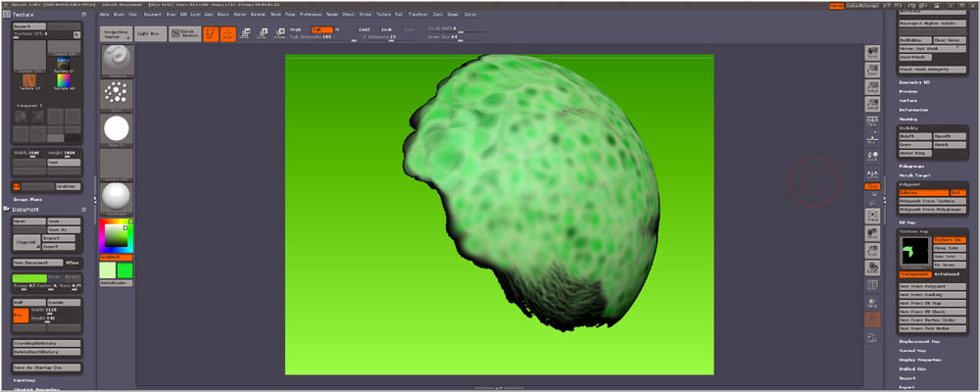Select the current brush thumbnail
The height and width of the screenshot is (392, 980).
click(x=117, y=61)
